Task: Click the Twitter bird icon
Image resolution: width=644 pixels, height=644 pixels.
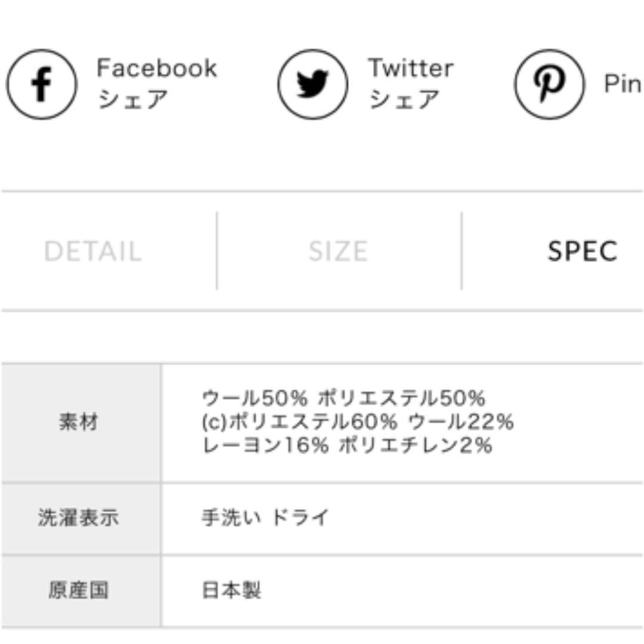Action: [x=312, y=84]
